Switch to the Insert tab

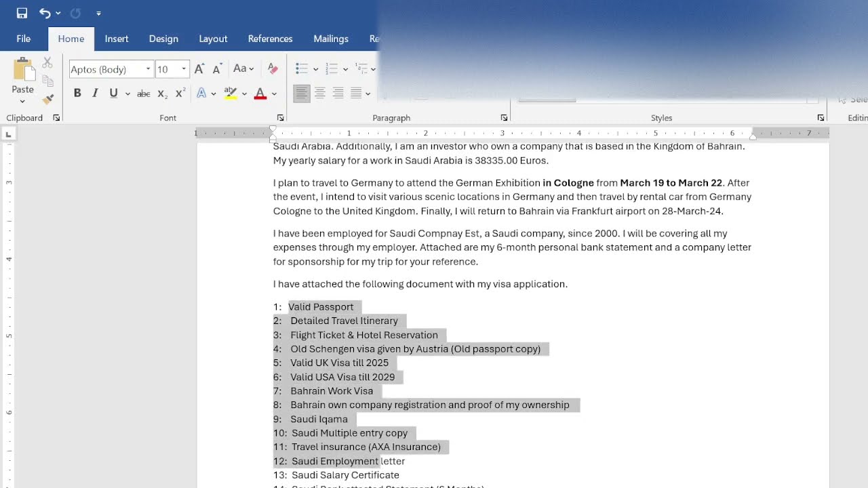(117, 39)
